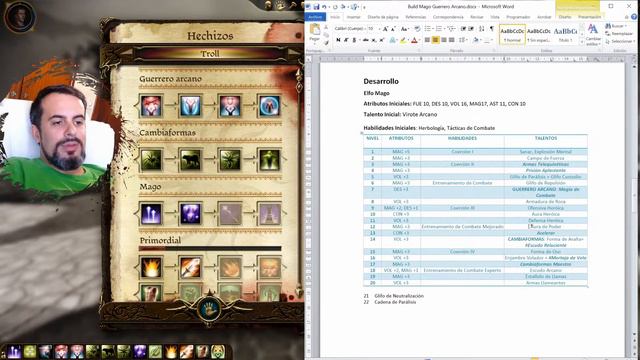
Task: Toggle superscript formatting in Word
Action: point(382,40)
